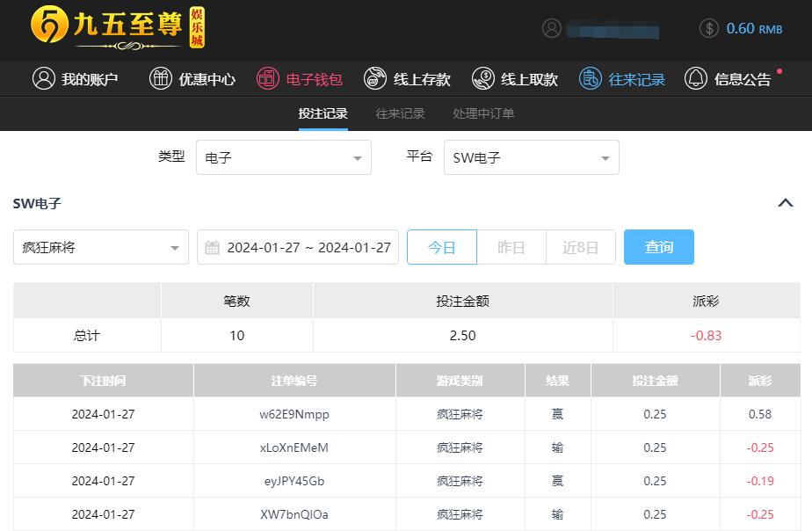Click the SW电子 section heading
This screenshot has height=531, width=812.
coord(37,204)
